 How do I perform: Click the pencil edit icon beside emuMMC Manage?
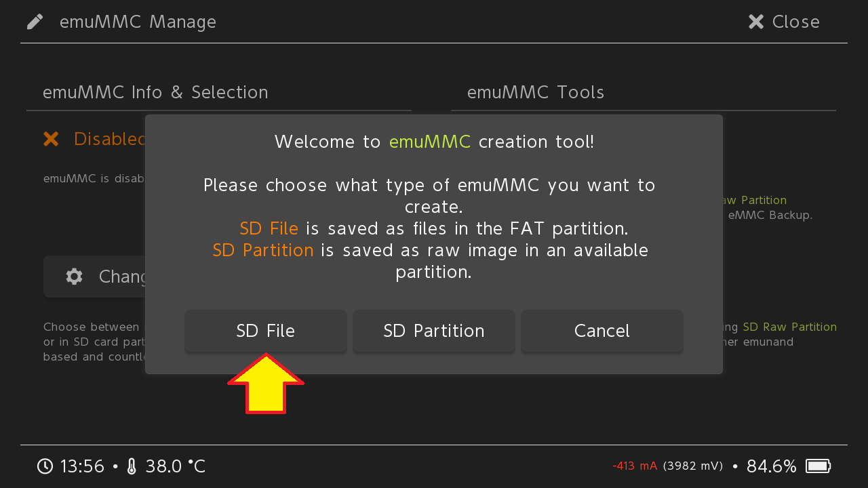[x=35, y=22]
